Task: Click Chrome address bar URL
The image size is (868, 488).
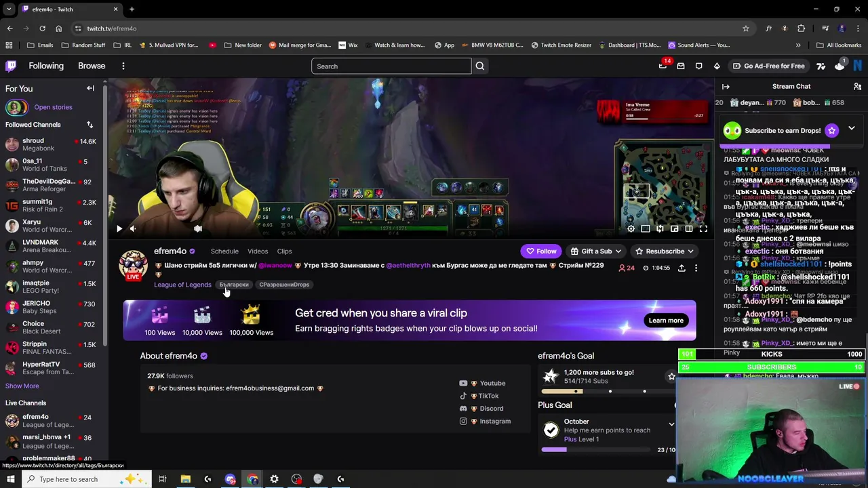Action: pos(112,28)
